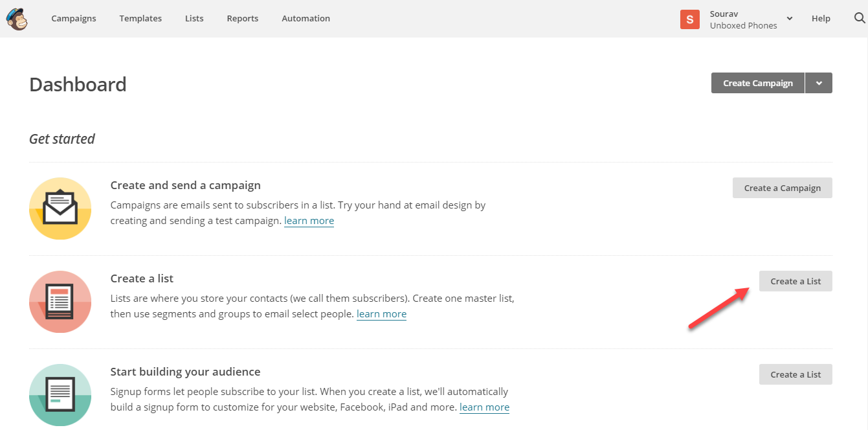This screenshot has width=868, height=430.
Task: Click the Create a Campaign button
Action: coord(783,188)
